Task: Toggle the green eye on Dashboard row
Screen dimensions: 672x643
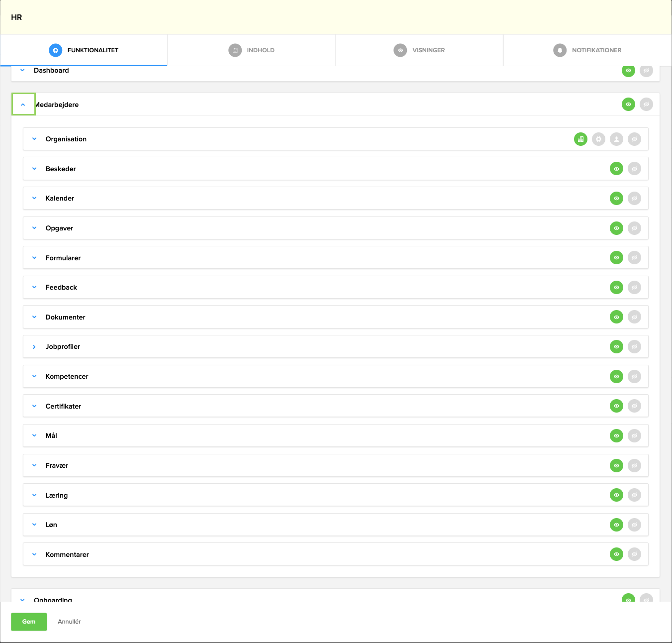Action: [628, 71]
